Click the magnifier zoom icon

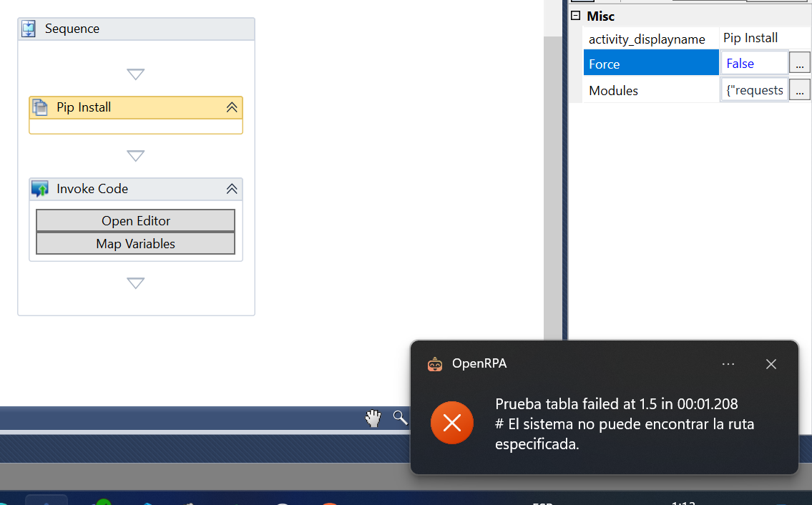(400, 418)
